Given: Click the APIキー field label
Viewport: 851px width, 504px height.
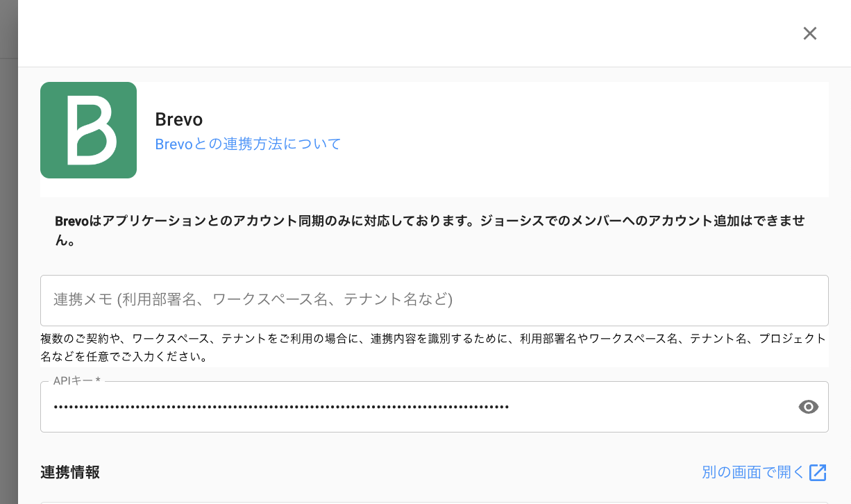Looking at the screenshot, I should 72,381.
